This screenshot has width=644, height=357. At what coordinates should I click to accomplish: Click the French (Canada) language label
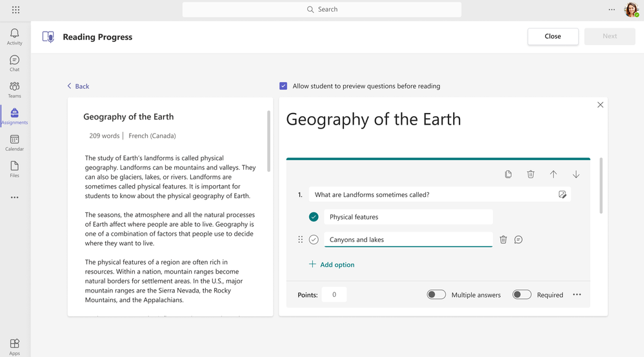click(x=152, y=136)
